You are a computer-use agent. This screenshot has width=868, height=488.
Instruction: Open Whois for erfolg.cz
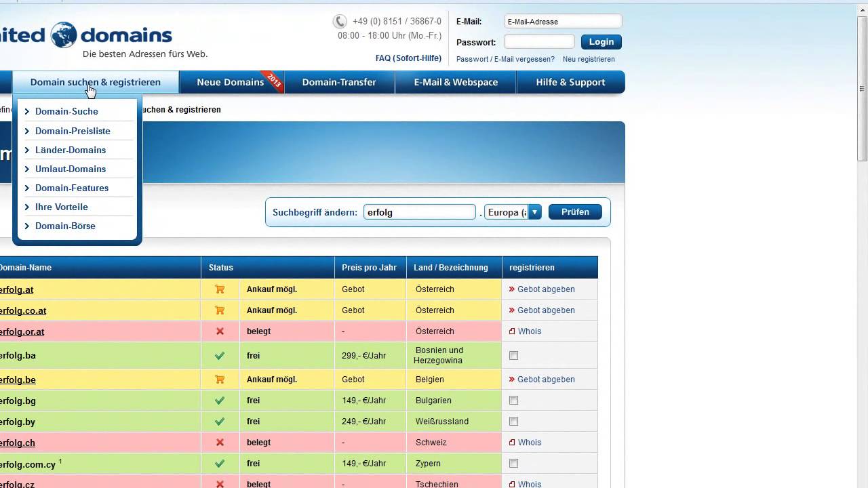pos(530,484)
